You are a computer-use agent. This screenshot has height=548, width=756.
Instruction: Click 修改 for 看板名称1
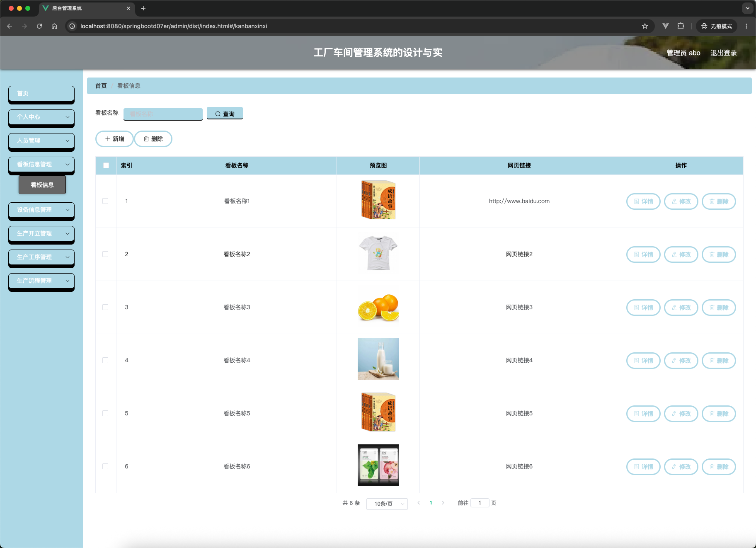pos(681,201)
